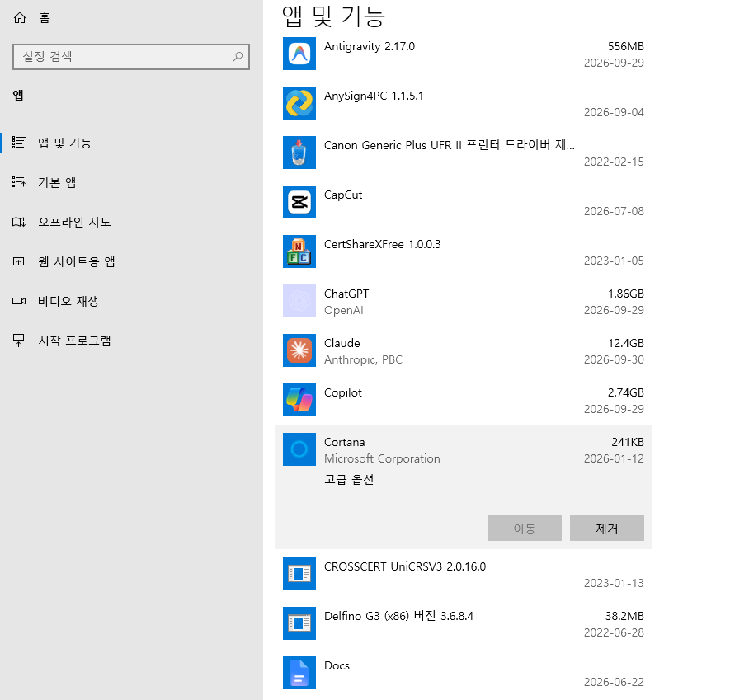The width and height of the screenshot is (749, 700).
Task: Click the Anthropic, PBC publisher text
Action: click(363, 360)
